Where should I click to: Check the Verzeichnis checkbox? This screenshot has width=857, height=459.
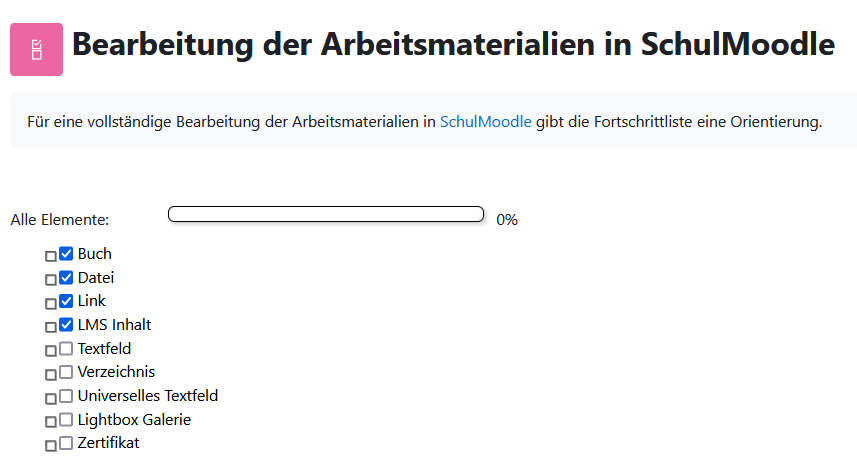coord(66,372)
